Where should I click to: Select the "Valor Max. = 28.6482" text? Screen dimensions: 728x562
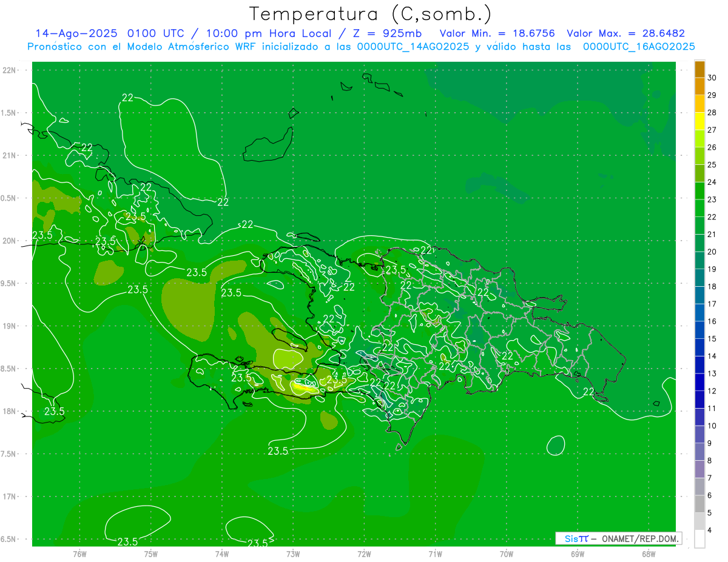625,33
